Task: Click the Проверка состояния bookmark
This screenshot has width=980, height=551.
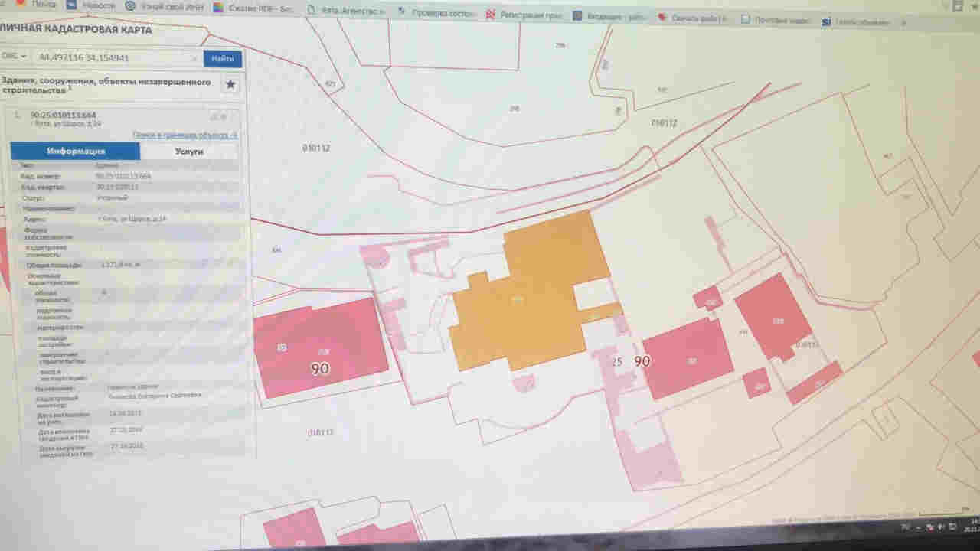Action: (436, 13)
